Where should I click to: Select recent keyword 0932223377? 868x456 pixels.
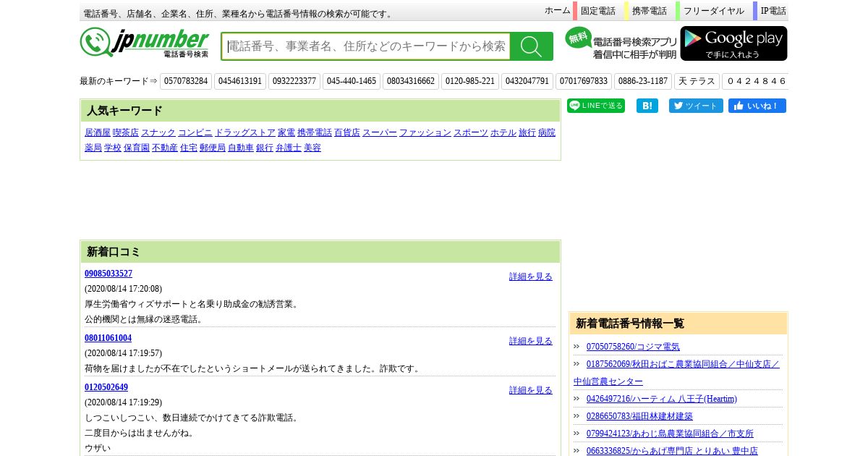tap(294, 81)
